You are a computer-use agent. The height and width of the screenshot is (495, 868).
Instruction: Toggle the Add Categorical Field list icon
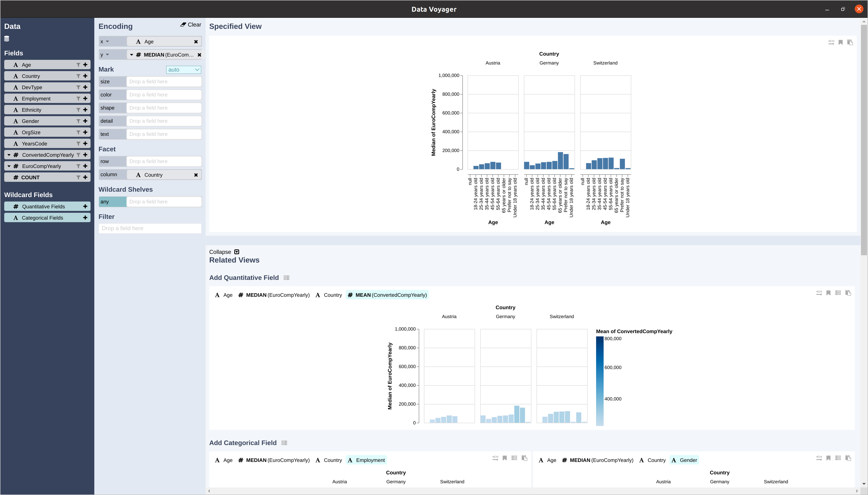point(285,443)
